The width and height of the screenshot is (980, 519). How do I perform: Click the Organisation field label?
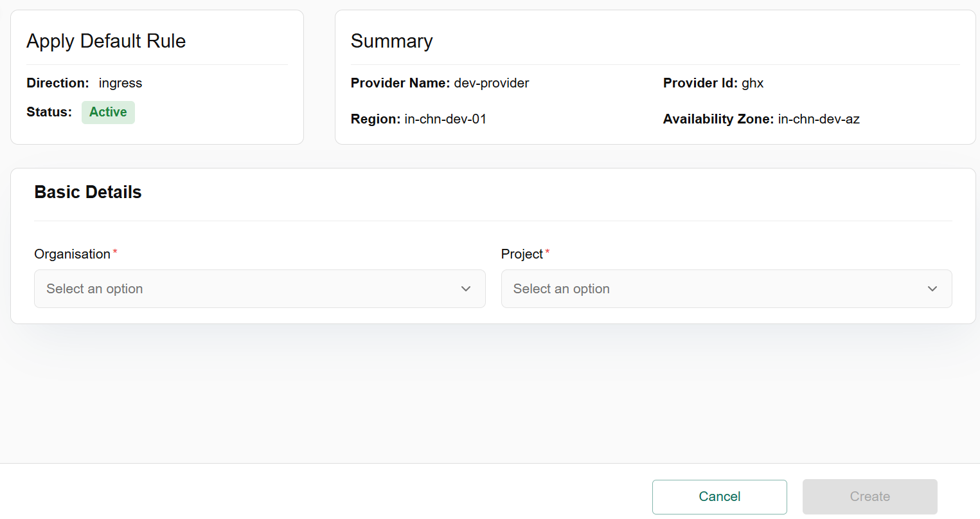coord(73,254)
